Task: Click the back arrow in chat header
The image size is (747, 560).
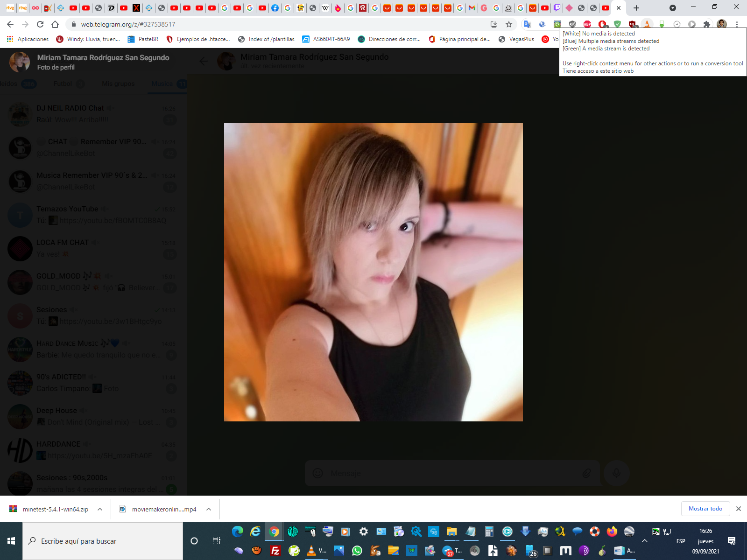Action: 204,61
